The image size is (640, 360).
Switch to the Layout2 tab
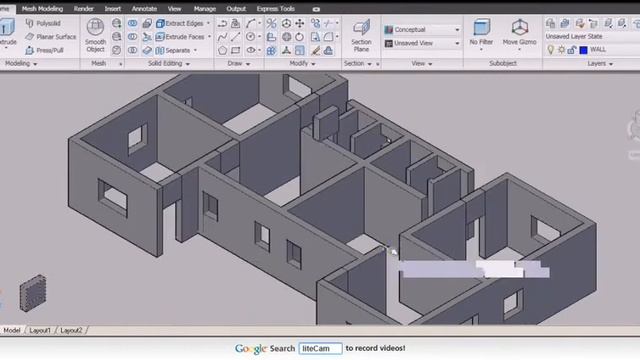[71, 330]
